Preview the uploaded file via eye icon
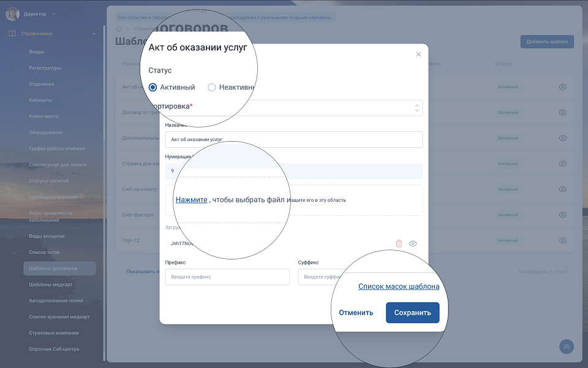Image resolution: width=588 pixels, height=368 pixels. [x=413, y=243]
